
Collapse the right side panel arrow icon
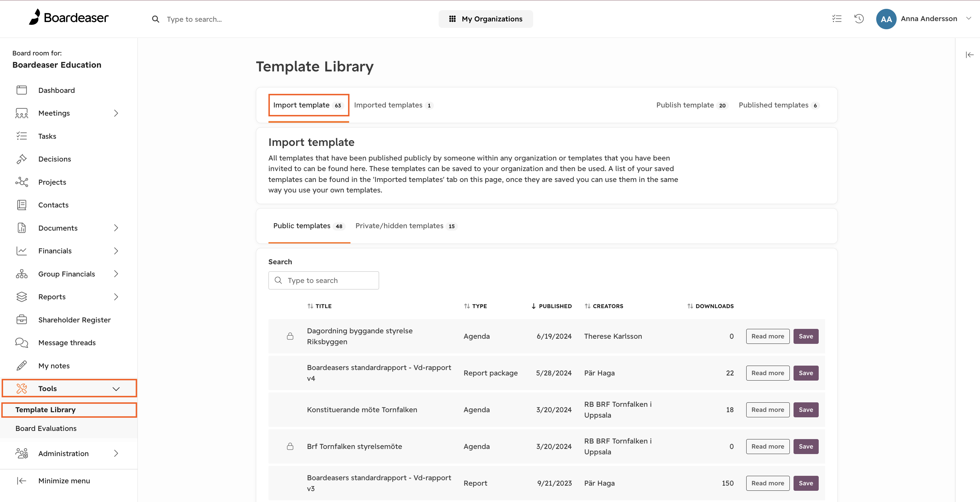[969, 55]
